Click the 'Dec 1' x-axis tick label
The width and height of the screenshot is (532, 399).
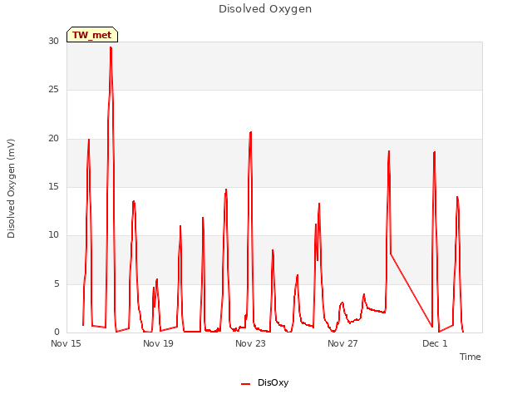pyautogui.click(x=435, y=343)
